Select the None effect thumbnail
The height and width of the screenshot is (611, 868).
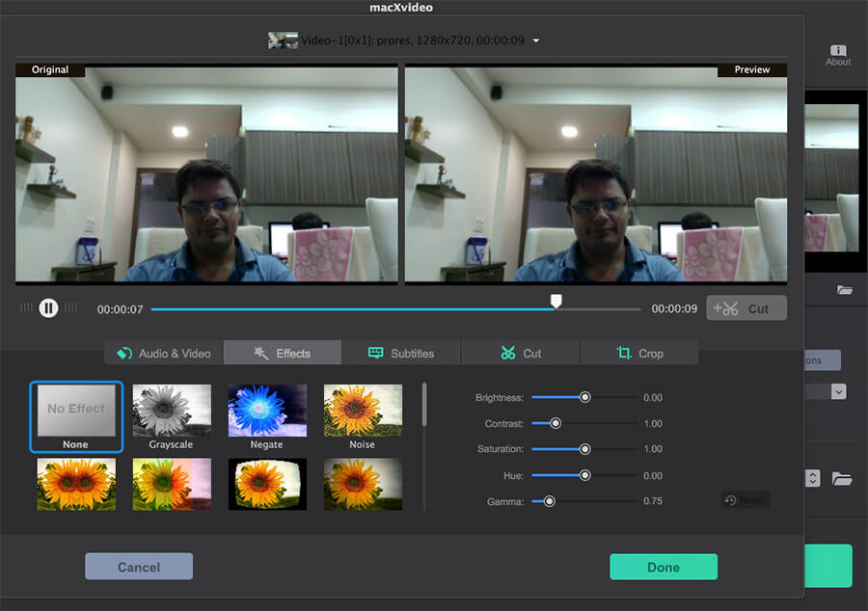(x=76, y=417)
